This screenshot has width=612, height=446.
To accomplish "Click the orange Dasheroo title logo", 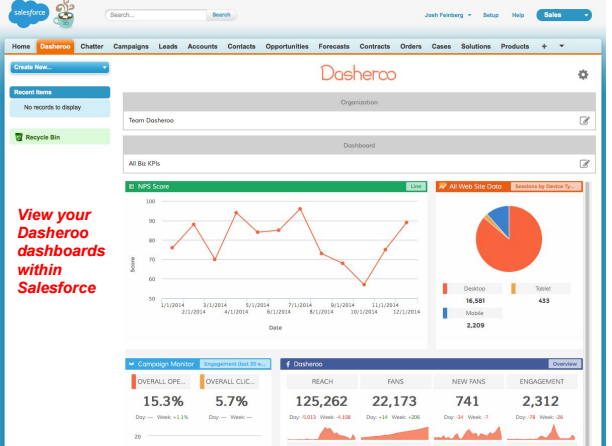I will [358, 73].
